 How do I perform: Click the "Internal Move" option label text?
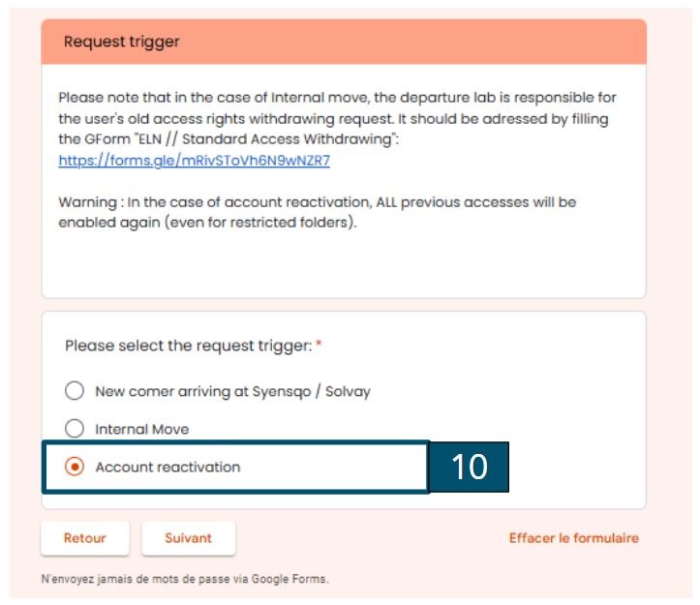pos(142,429)
